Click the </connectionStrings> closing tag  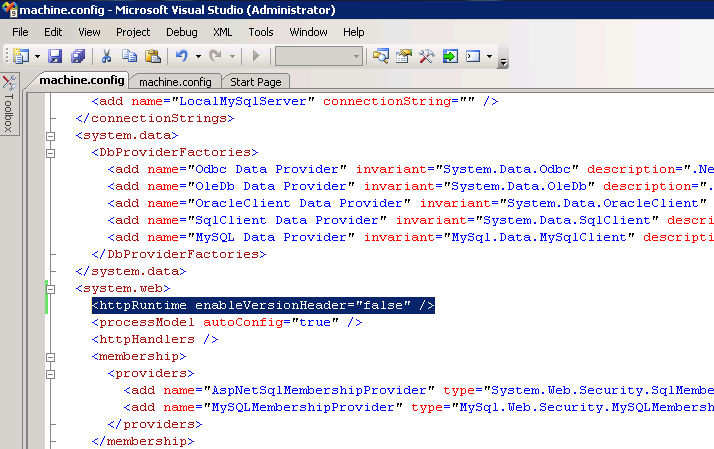pos(155,118)
